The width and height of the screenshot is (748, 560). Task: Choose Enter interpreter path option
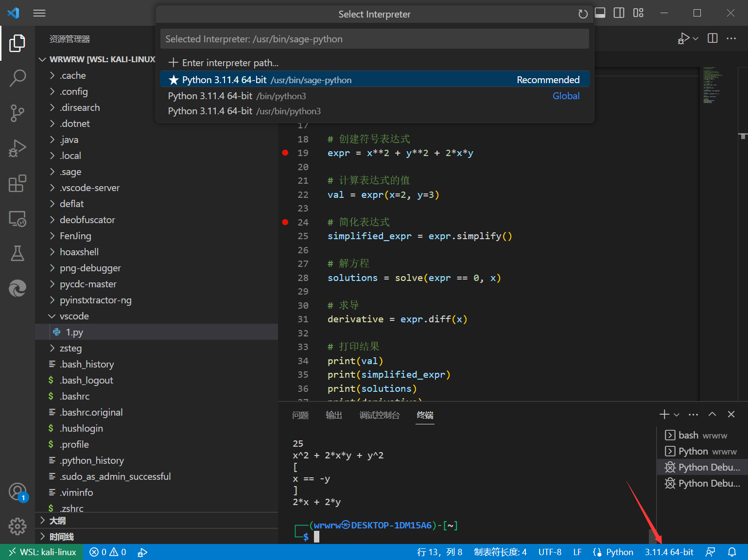(x=230, y=63)
